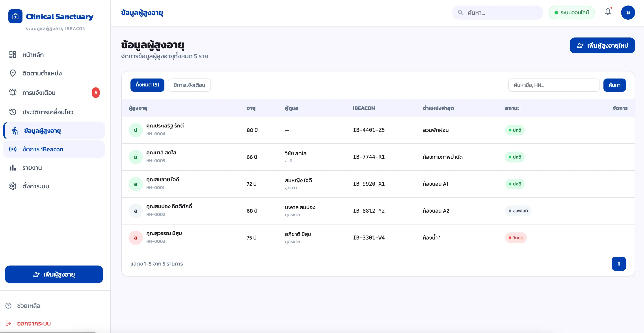Switch to มีการแจ้งเตือน filter tab

(x=189, y=85)
